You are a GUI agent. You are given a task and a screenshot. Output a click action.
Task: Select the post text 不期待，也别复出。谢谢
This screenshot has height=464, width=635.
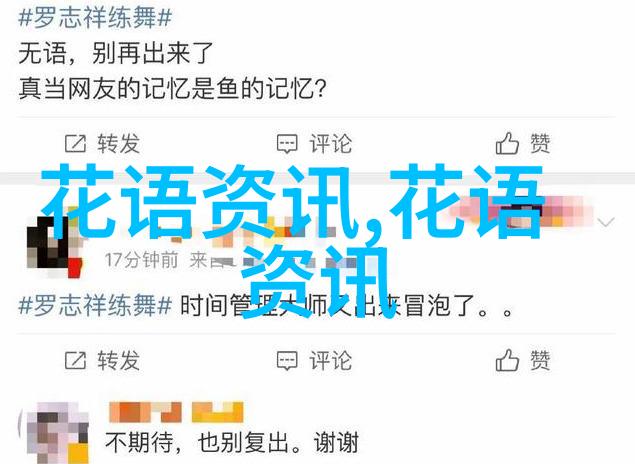pos(232,442)
